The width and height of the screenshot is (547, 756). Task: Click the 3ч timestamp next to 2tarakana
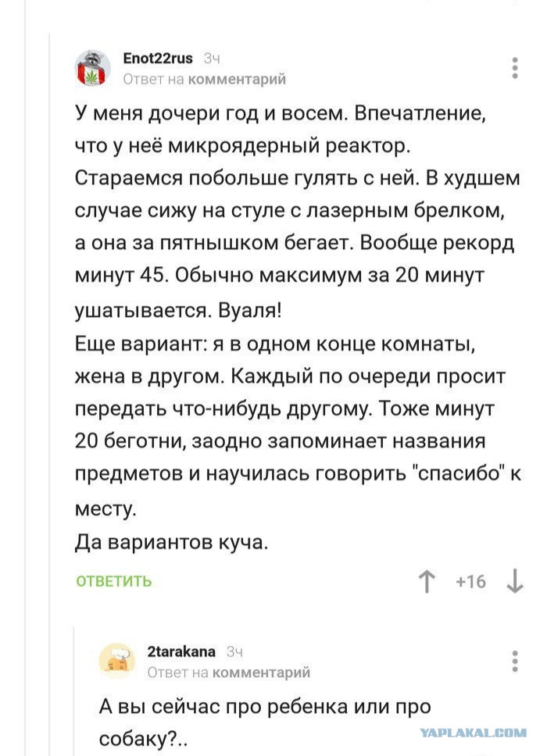pyautogui.click(x=234, y=652)
